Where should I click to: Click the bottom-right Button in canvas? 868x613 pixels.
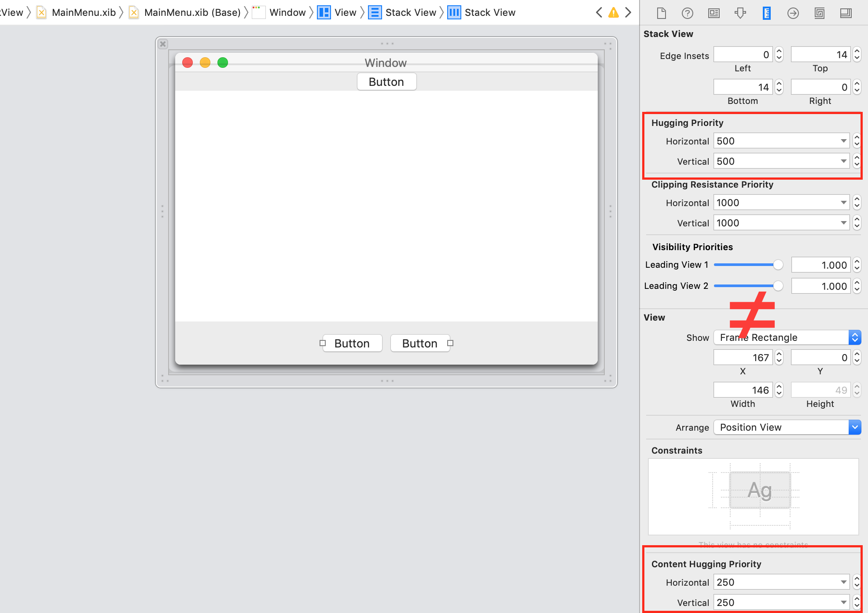(x=419, y=343)
